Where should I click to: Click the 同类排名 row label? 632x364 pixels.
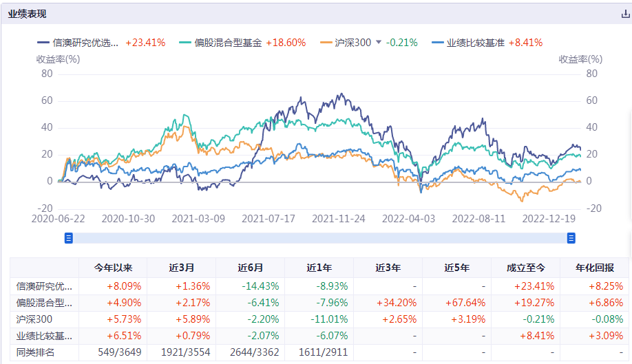point(35,353)
